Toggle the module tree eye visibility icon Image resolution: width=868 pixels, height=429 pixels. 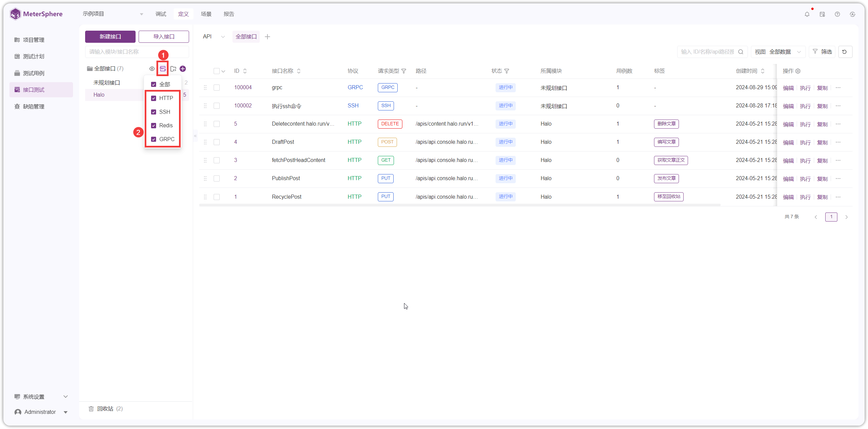pos(152,69)
